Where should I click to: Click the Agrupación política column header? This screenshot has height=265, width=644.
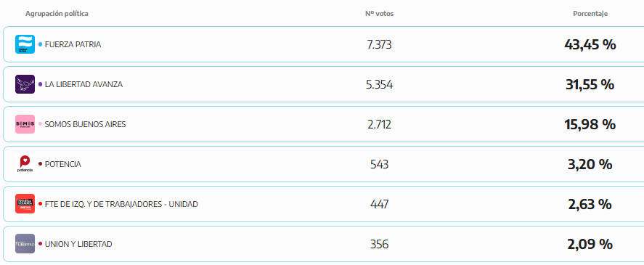click(x=57, y=14)
